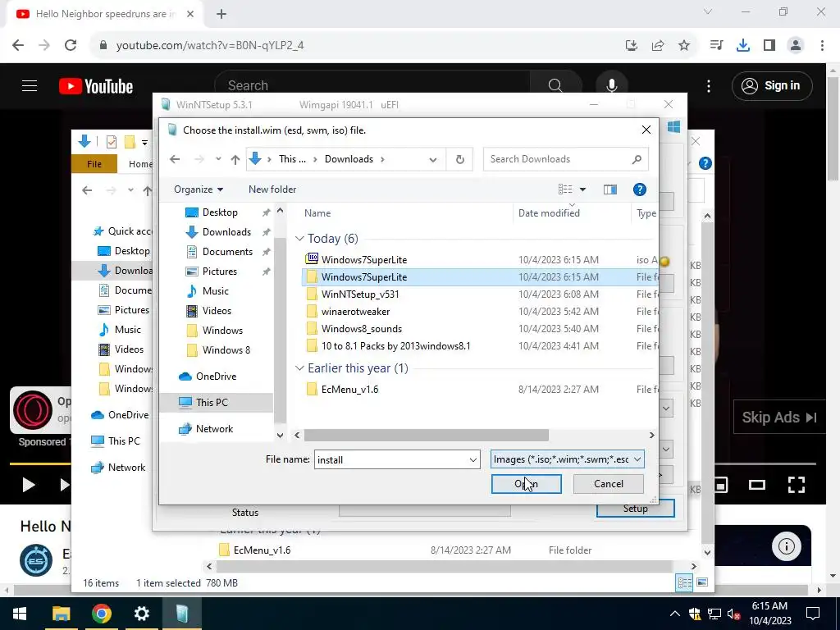Refresh the Downloads folder listing in dialog
The width and height of the screenshot is (840, 630).
pos(459,159)
